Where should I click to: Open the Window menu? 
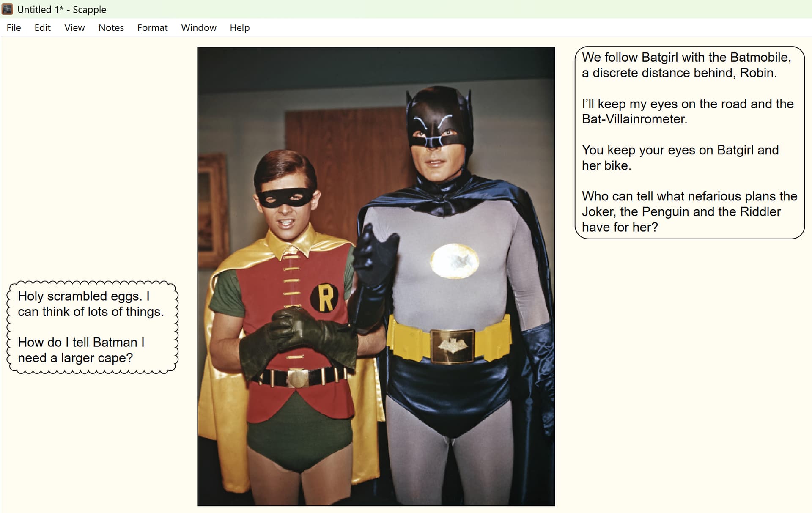pyautogui.click(x=198, y=27)
